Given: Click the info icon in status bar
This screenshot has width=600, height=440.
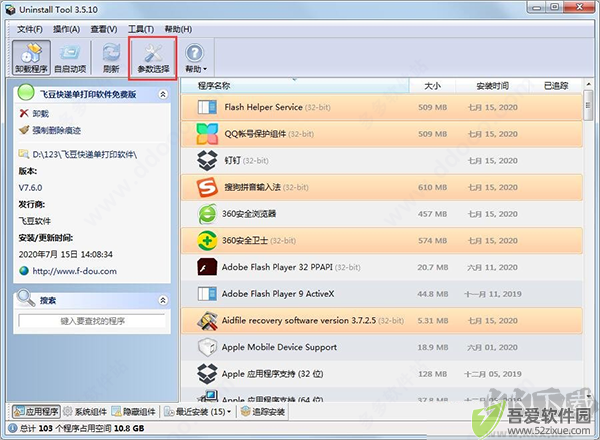Looking at the screenshot, I should [x=13, y=428].
